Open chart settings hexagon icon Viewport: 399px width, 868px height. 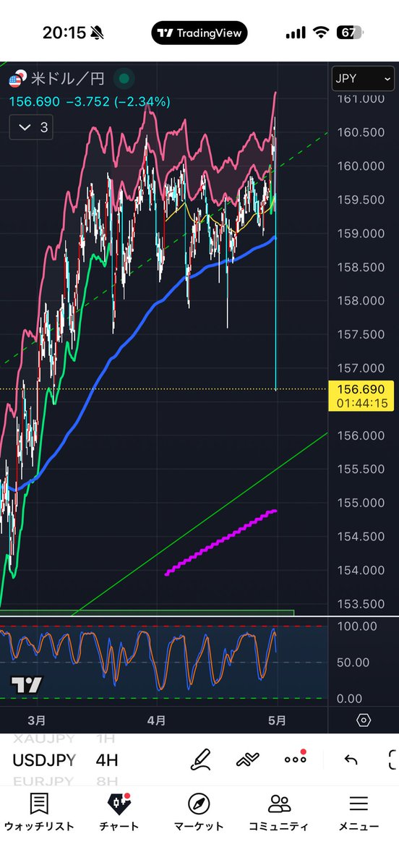[x=364, y=720]
